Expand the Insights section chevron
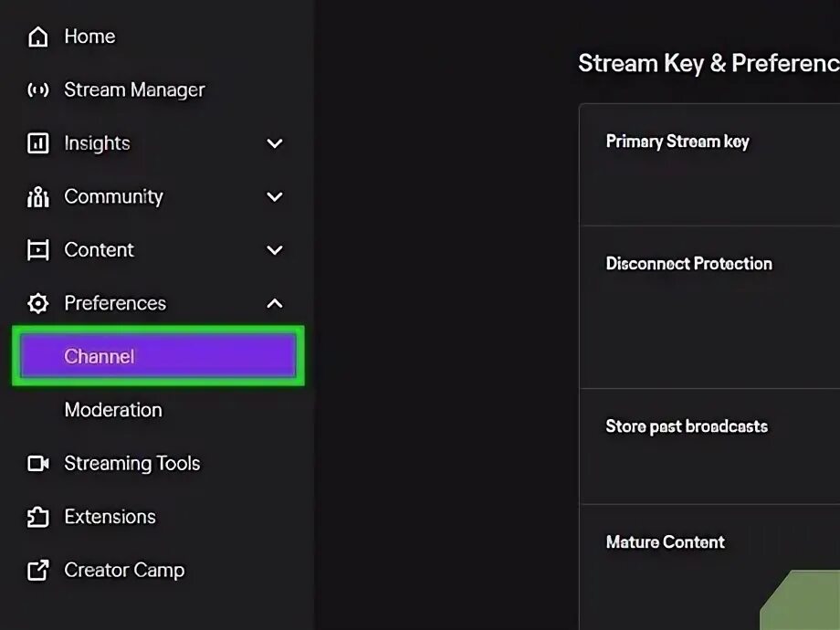The image size is (840, 630). (275, 143)
